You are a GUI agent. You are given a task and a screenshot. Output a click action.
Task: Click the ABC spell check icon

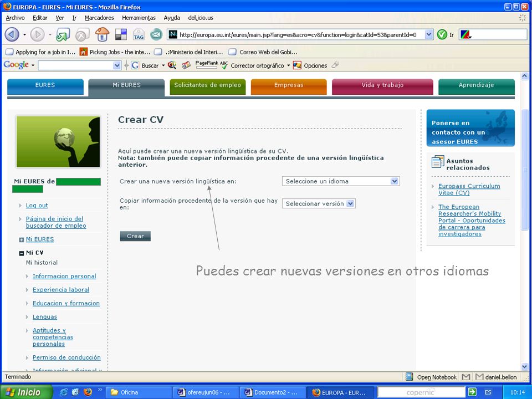(x=224, y=65)
